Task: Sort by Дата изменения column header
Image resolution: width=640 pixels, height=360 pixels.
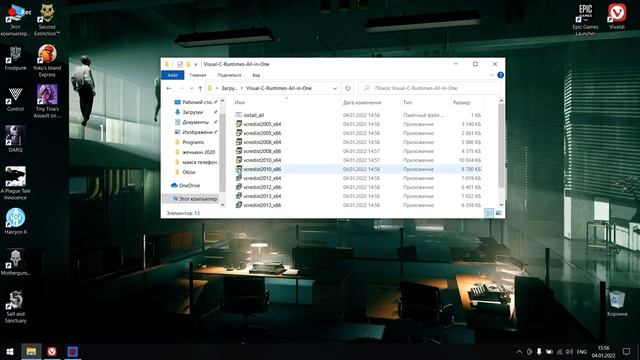Action: [362, 102]
